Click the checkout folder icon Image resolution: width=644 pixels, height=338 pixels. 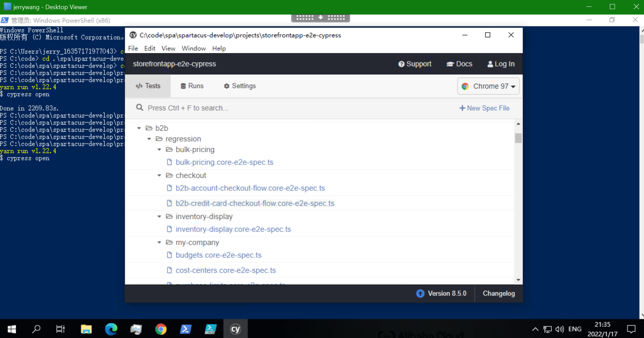[x=169, y=175]
